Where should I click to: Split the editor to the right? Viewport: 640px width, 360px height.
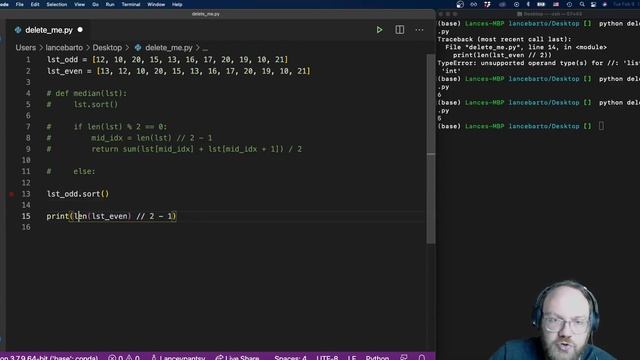[400, 30]
